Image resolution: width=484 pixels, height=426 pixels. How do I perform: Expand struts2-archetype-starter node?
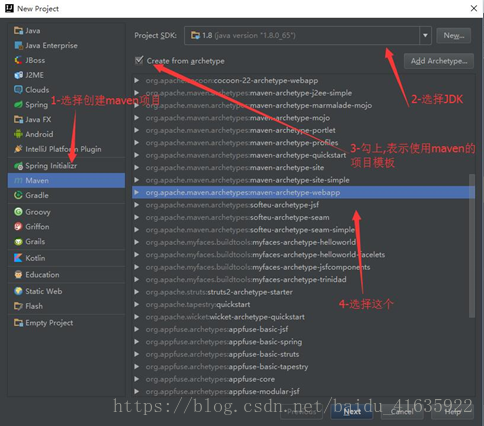[x=136, y=292]
